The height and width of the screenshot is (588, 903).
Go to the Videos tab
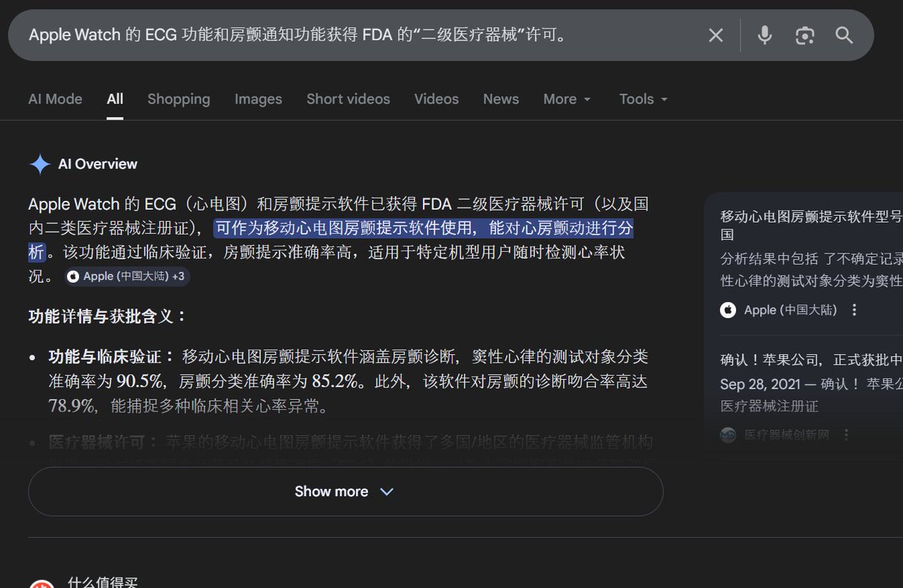pos(436,99)
